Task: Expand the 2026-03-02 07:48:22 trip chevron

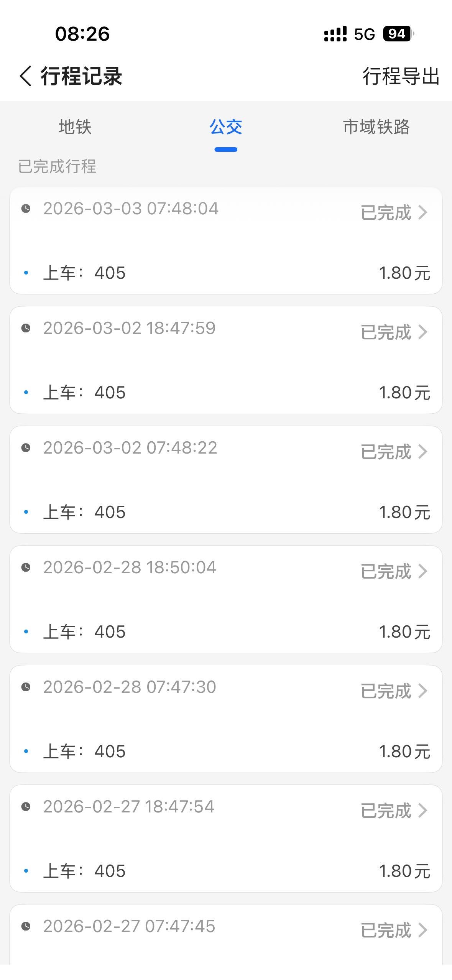Action: tap(422, 452)
